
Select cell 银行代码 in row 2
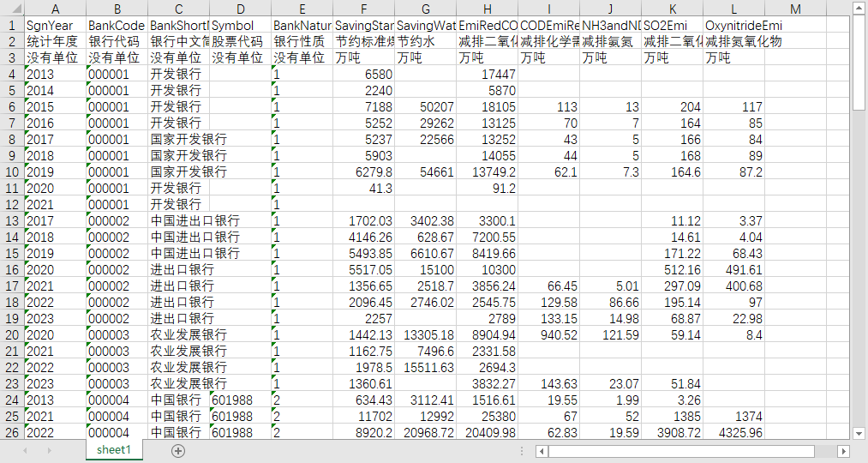click(x=117, y=41)
